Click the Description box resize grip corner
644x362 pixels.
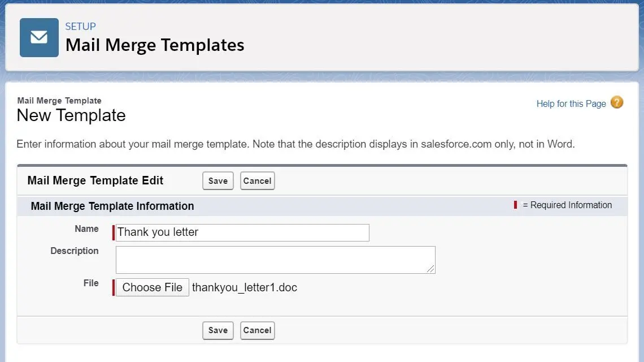[x=430, y=269]
